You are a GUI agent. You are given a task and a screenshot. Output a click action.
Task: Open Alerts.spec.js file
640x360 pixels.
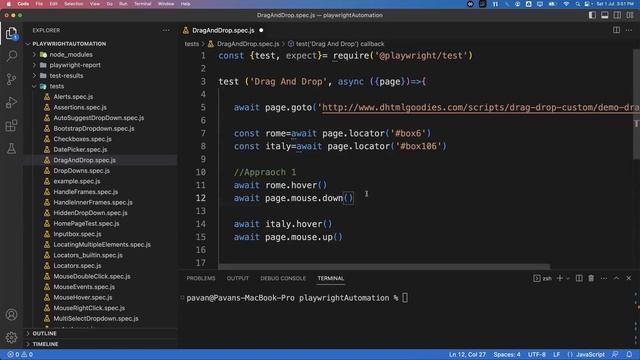(x=73, y=97)
